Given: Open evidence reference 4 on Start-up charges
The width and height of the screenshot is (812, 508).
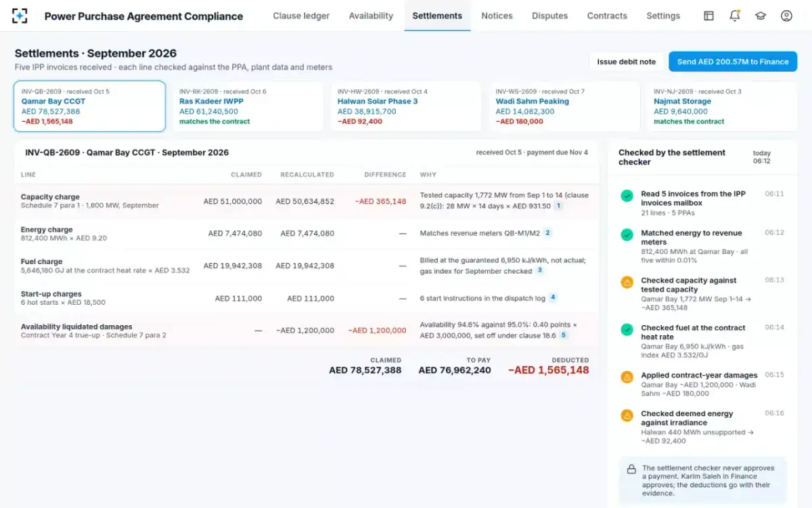Looking at the screenshot, I should [x=553, y=297].
